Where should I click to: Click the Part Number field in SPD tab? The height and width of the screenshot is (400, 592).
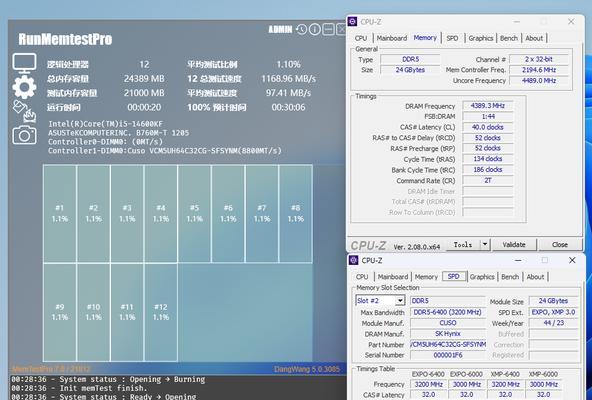[448, 344]
